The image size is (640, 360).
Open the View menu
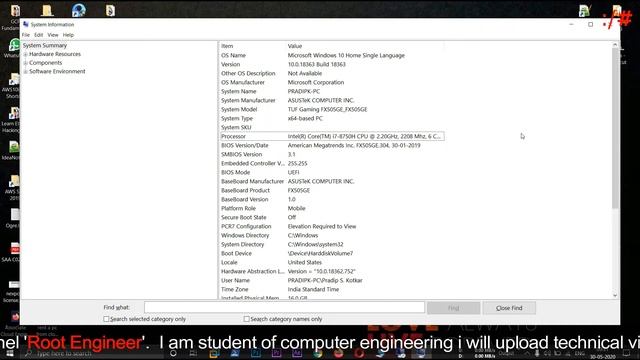53,35
